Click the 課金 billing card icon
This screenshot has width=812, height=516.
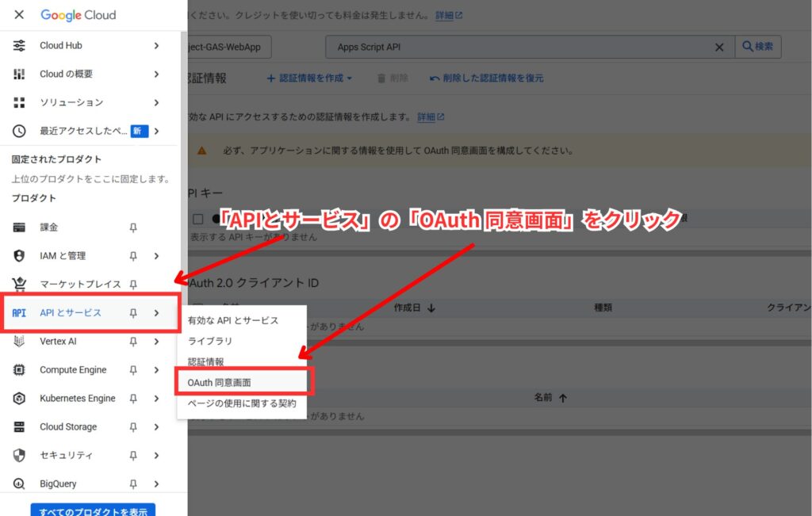pos(19,227)
